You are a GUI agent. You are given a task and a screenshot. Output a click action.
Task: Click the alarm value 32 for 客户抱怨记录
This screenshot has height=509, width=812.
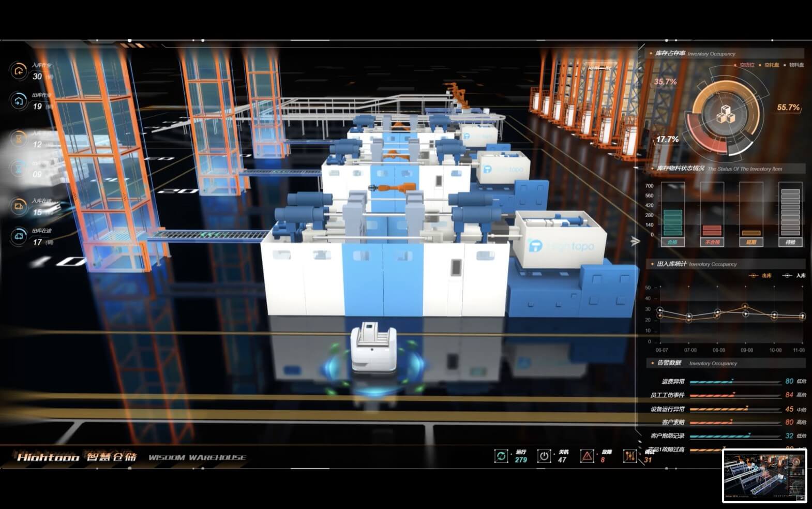click(789, 436)
